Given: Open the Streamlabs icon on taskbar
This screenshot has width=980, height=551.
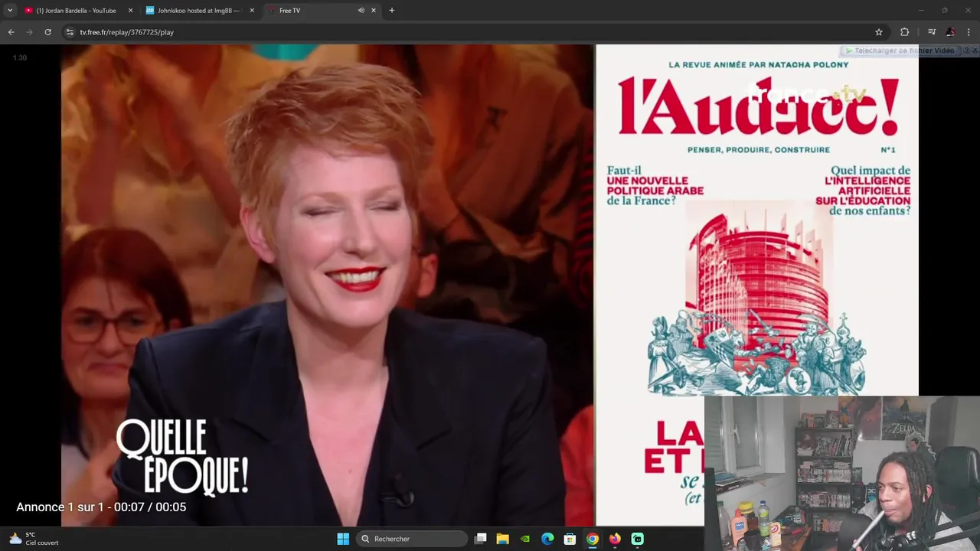Looking at the screenshot, I should pyautogui.click(x=637, y=539).
